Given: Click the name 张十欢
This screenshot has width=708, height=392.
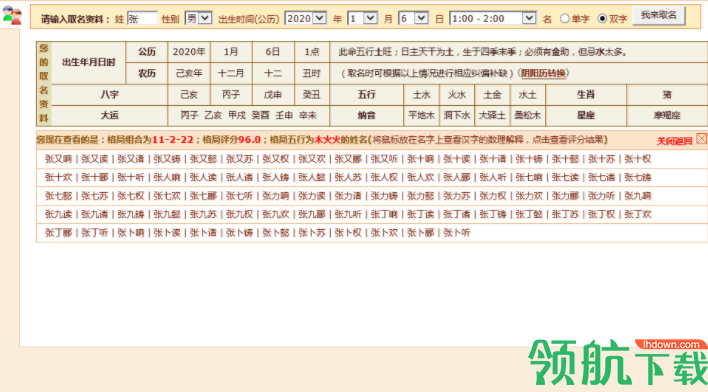Looking at the screenshot, I should 58,177.
